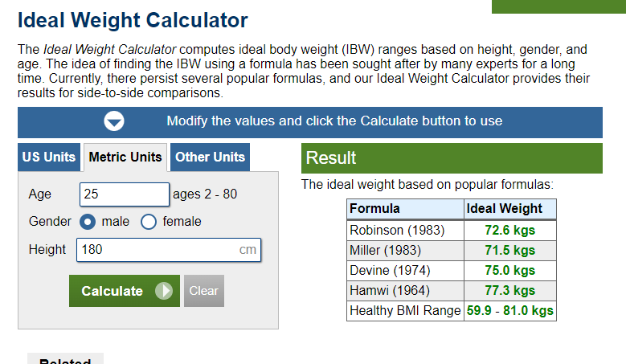Click the Devine (1974) result value
Viewport: 626px width, 364px height.
tap(509, 271)
